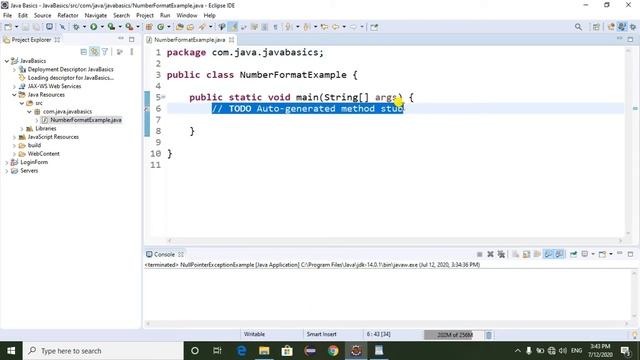The image size is (640, 360).
Task: Click the Console Terminate stop icon
Action: pos(480,254)
